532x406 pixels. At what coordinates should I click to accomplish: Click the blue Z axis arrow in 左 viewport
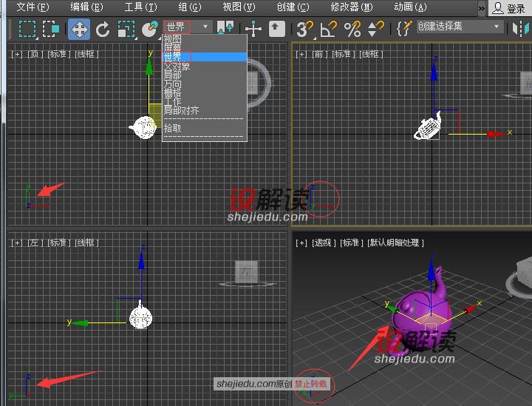click(141, 260)
